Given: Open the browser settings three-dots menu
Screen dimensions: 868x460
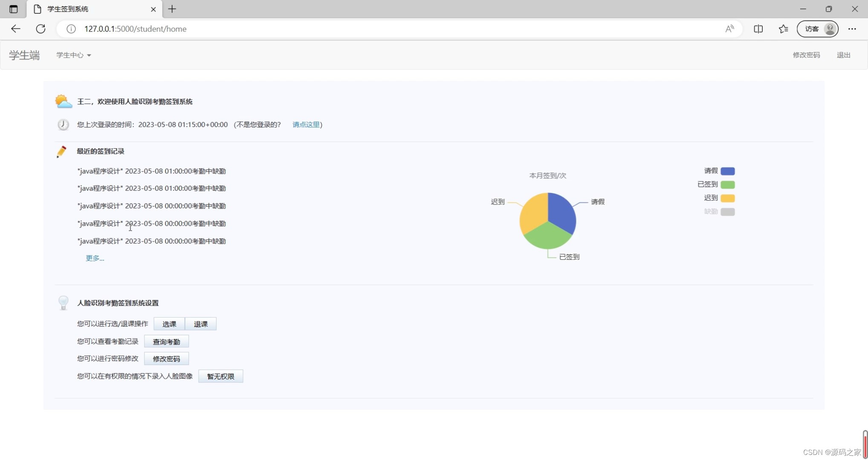Looking at the screenshot, I should [852, 29].
